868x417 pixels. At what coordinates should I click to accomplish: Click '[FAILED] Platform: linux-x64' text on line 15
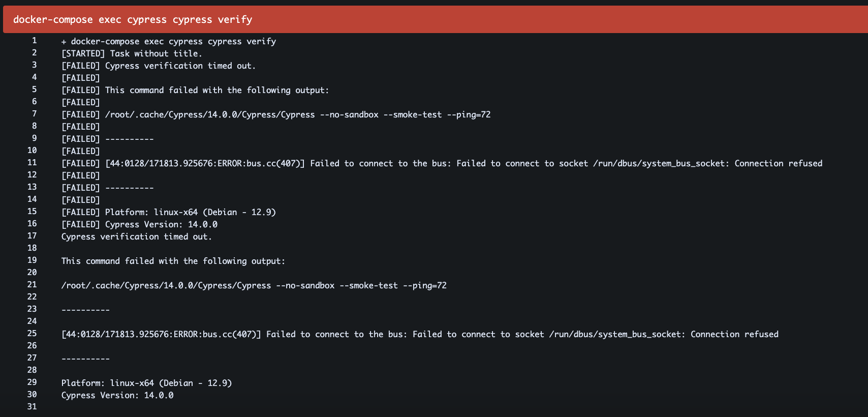click(169, 212)
